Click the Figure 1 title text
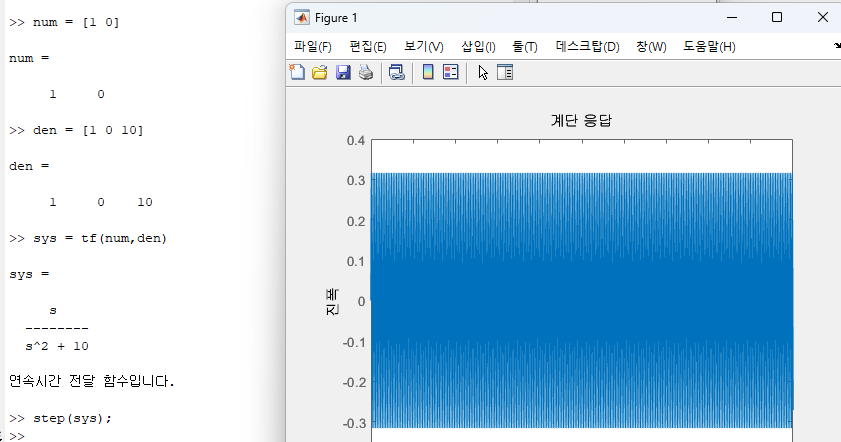This screenshot has width=841, height=442. pyautogui.click(x=336, y=18)
